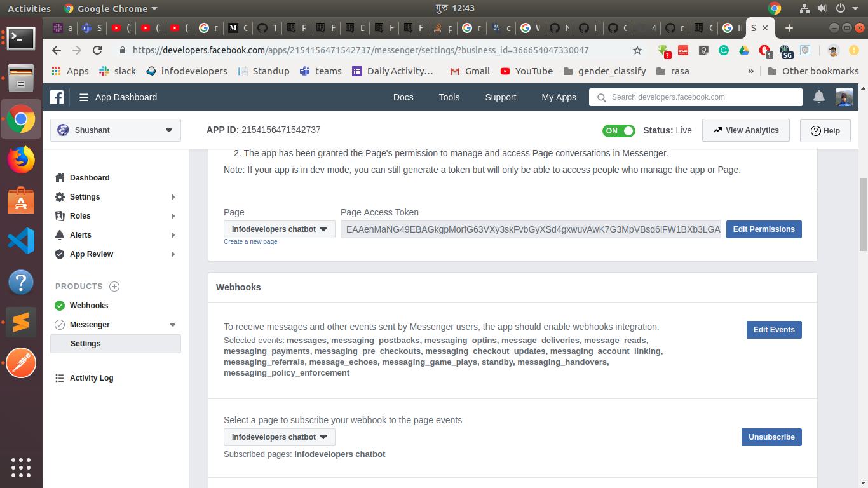Open Activity Log in the sidebar
The image size is (868, 488).
click(x=92, y=378)
